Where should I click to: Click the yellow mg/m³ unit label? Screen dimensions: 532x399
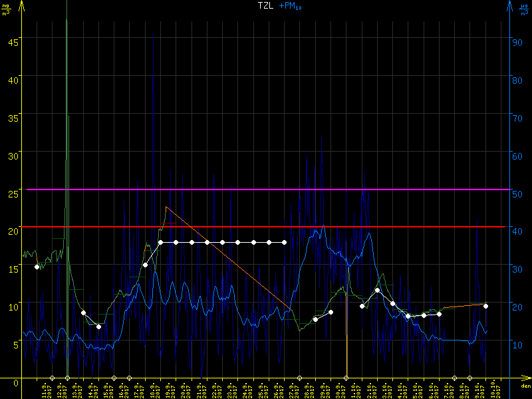point(6,9)
